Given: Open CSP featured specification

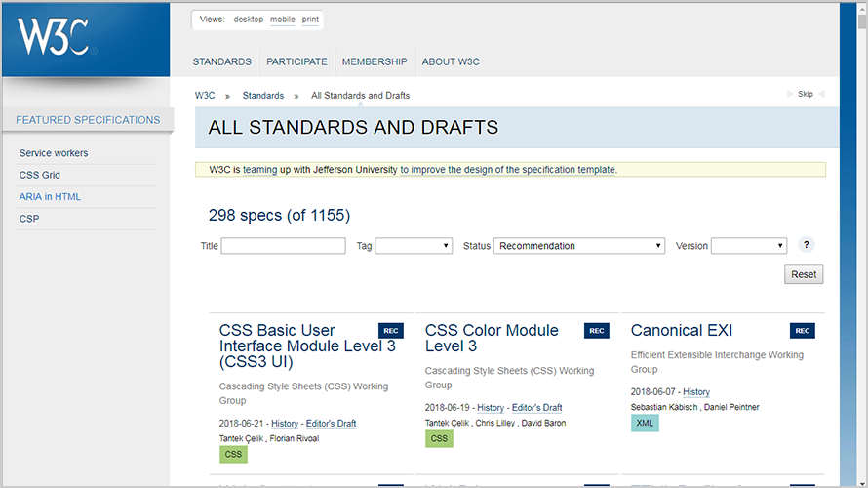Looking at the screenshot, I should tap(29, 219).
